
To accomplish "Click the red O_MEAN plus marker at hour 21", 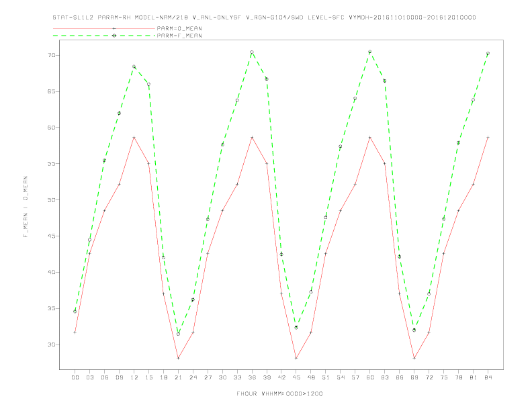I will 178,358.
